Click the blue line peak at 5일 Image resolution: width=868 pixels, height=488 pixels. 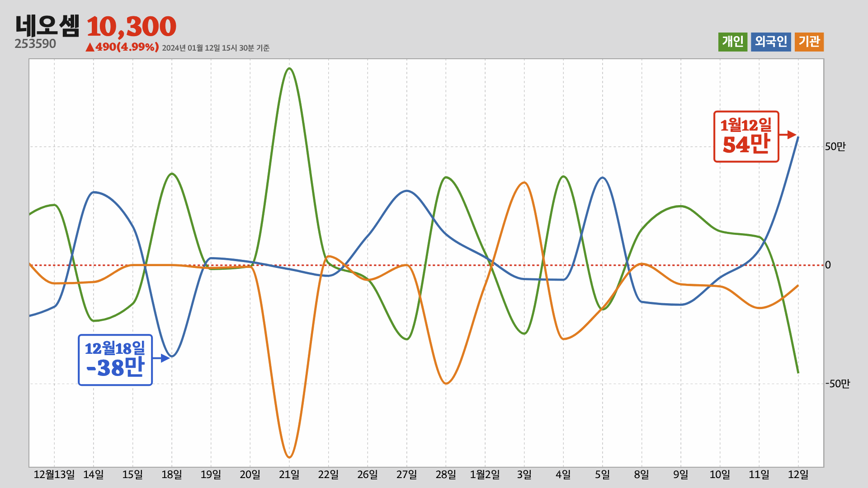(603, 178)
